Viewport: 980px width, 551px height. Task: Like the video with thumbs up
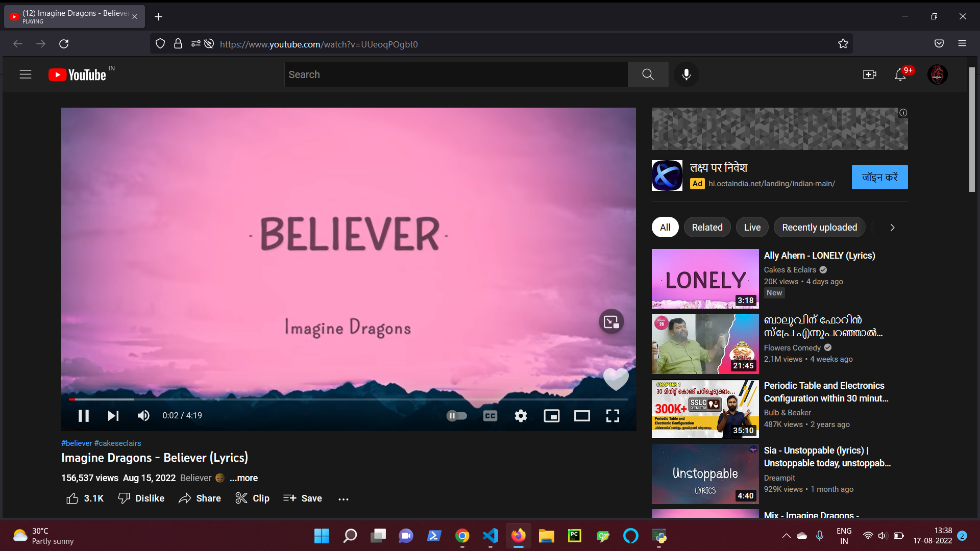tap(85, 498)
